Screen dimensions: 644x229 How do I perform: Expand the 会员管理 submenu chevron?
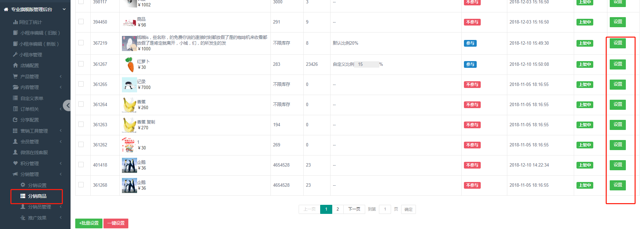(x=61, y=142)
